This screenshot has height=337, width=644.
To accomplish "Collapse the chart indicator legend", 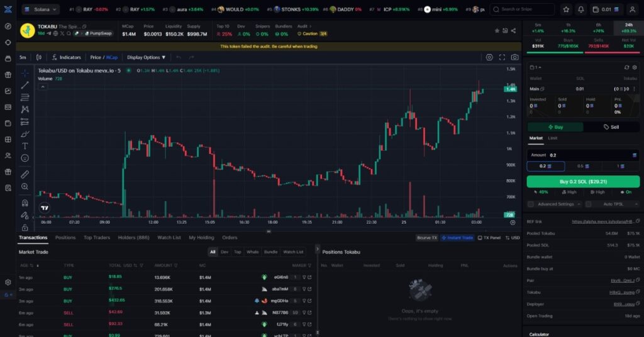I will [42, 87].
